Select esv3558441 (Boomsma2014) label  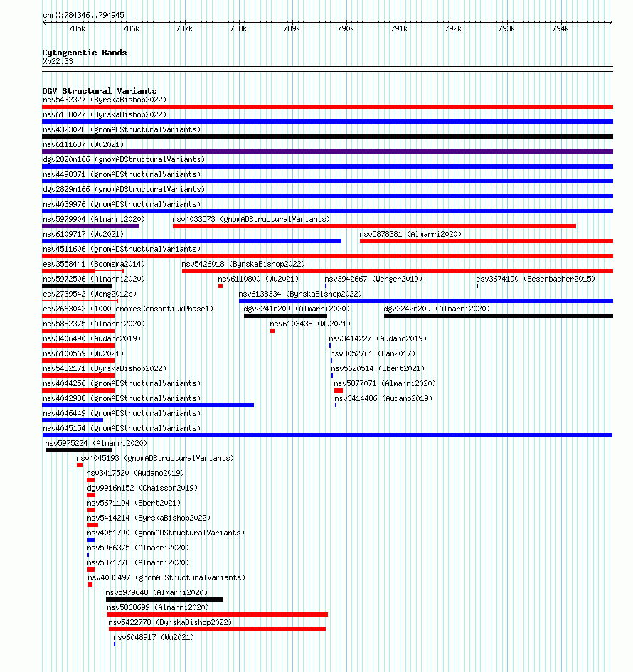pos(94,264)
